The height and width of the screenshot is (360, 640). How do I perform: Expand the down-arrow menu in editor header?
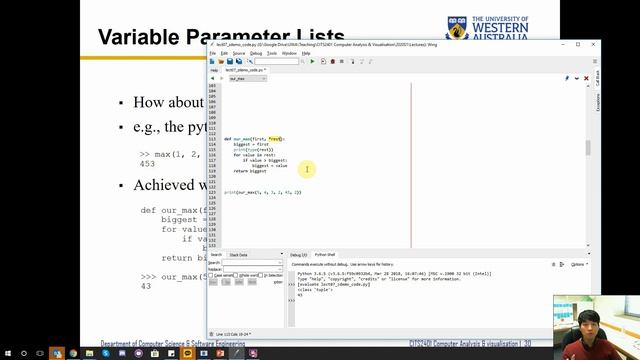tap(577, 78)
